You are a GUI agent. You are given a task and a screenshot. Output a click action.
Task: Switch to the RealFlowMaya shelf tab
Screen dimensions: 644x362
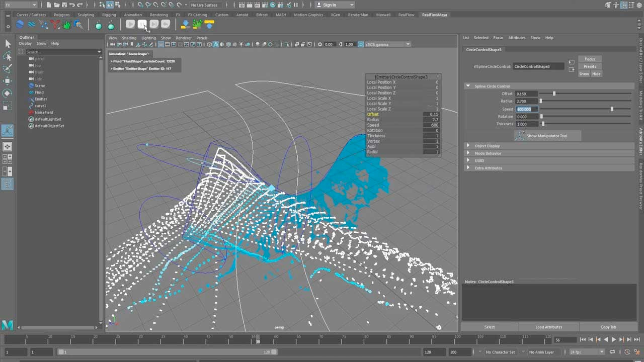(434, 15)
